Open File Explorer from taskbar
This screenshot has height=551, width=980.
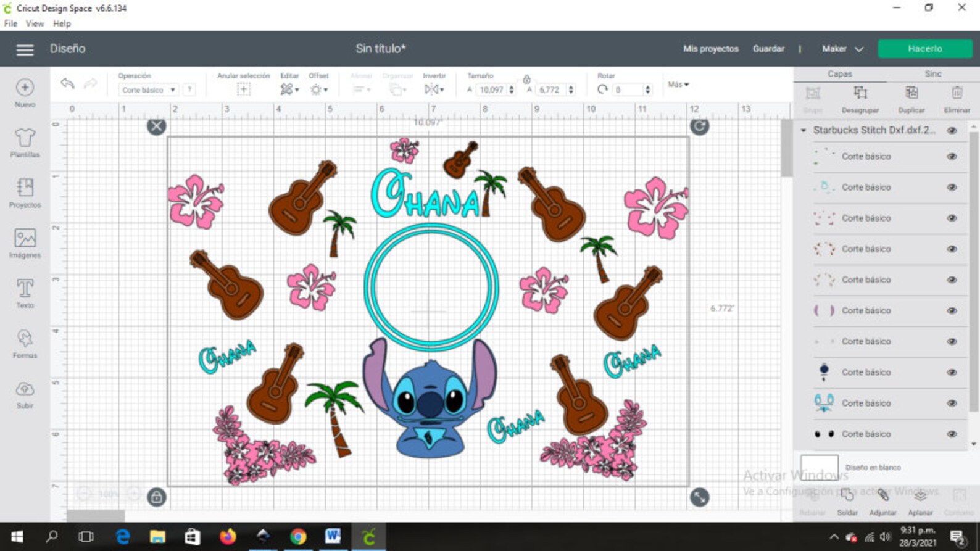tap(157, 537)
